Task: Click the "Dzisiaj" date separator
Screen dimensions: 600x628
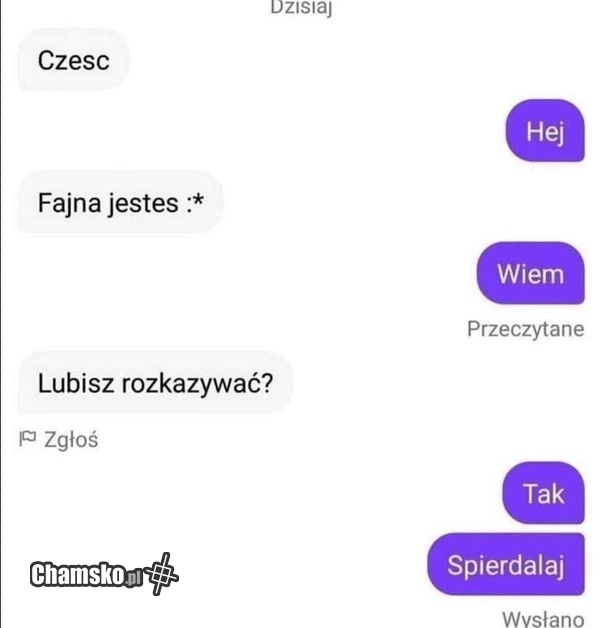Action: [x=301, y=7]
